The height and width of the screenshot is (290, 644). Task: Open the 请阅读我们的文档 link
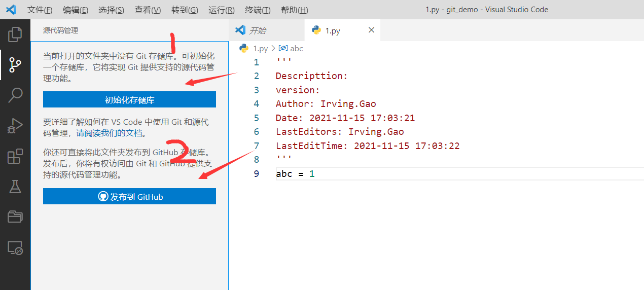click(x=110, y=133)
